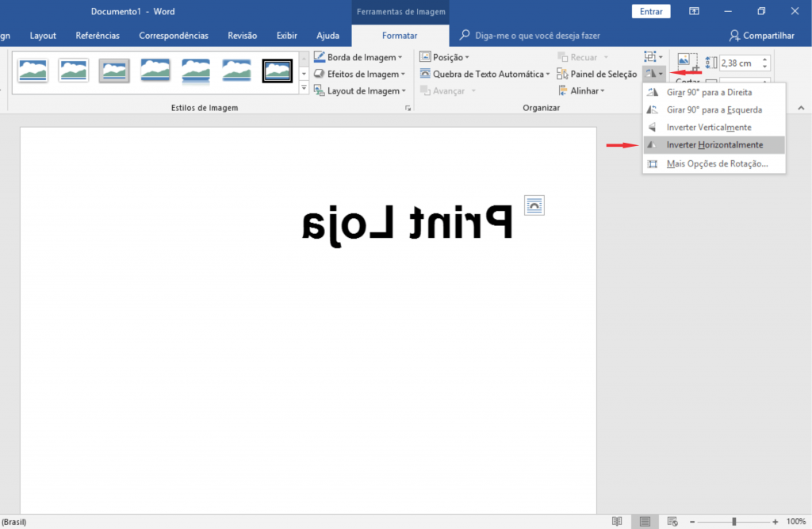This screenshot has width=812, height=529.
Task: Click Inverter Horizontalmente in the rotation menu
Action: coord(714,145)
